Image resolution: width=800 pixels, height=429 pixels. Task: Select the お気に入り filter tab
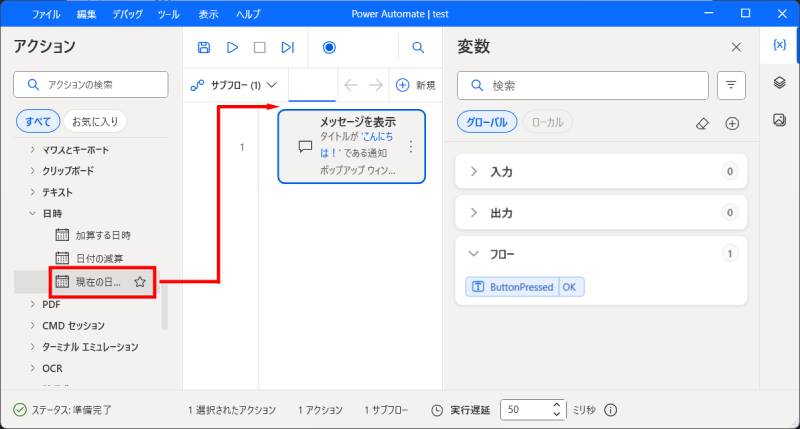pyautogui.click(x=95, y=121)
